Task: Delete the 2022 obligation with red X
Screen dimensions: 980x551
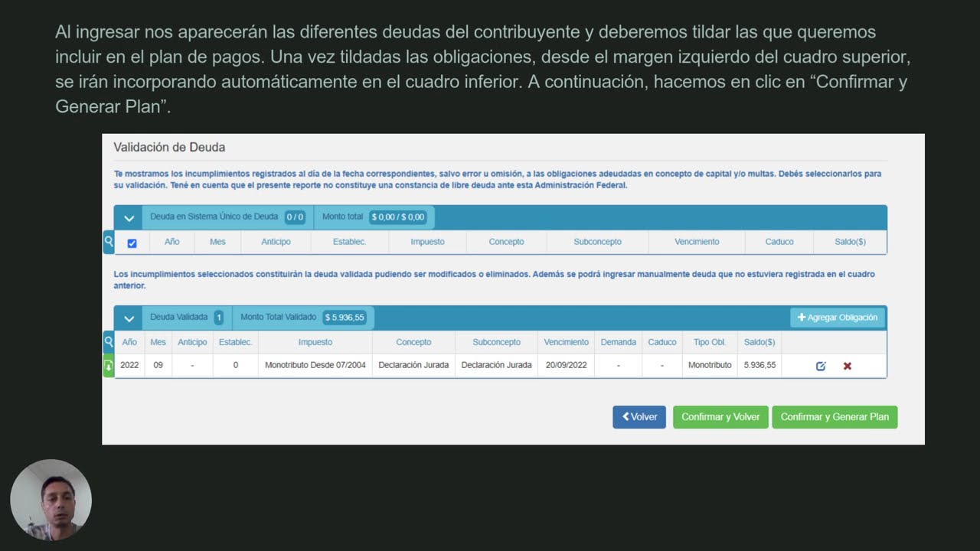Action: tap(848, 366)
